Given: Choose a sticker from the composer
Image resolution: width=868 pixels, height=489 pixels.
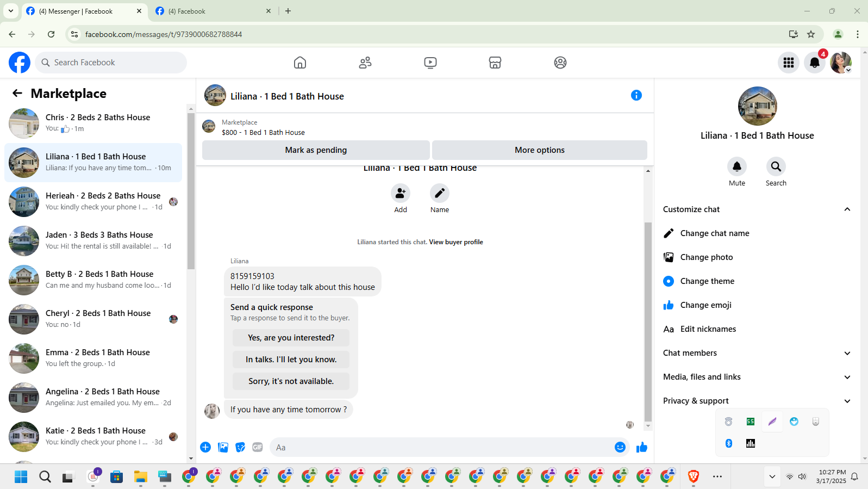Looking at the screenshot, I should 240,447.
